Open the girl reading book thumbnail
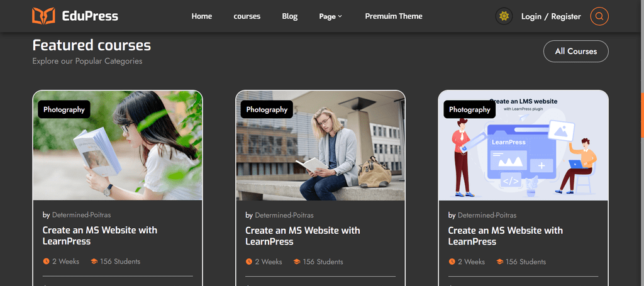644x286 pixels. 118,145
